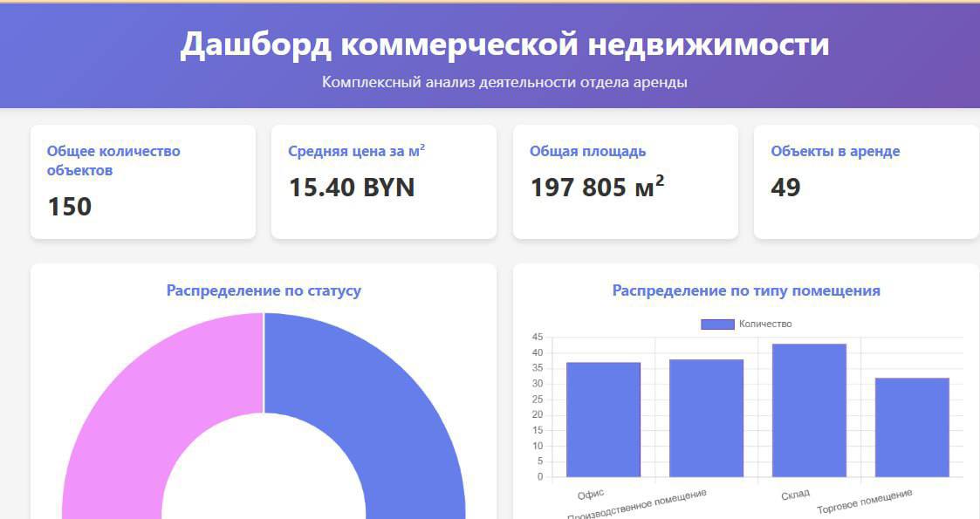Click the "Офис" bar in the chart
The height and width of the screenshot is (519, 980).
[603, 420]
